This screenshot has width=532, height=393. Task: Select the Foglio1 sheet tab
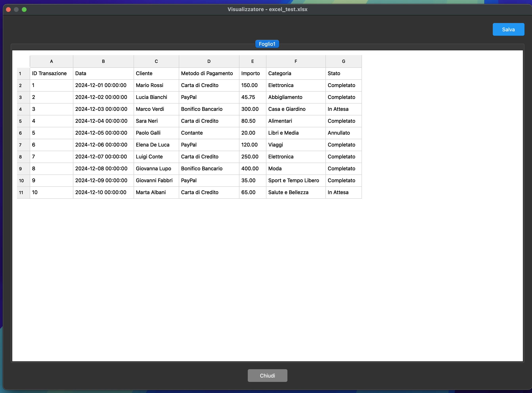click(x=267, y=44)
